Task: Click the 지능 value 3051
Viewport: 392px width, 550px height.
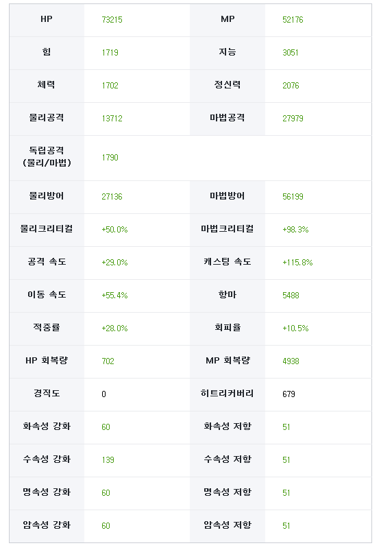Action: [x=291, y=53]
